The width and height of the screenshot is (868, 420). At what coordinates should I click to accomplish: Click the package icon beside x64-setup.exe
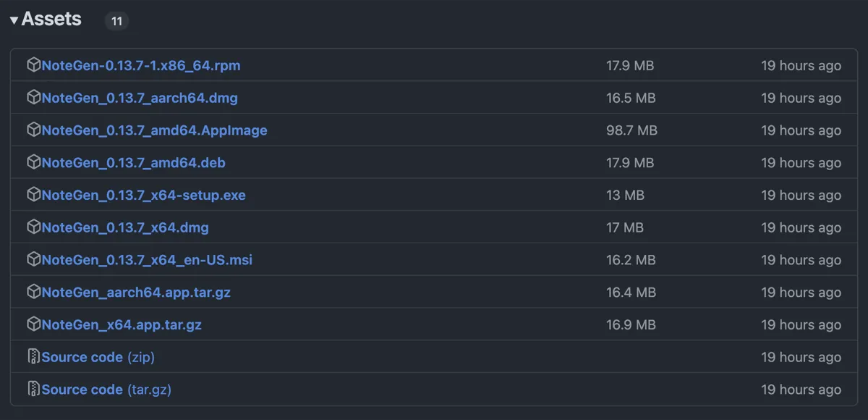[33, 195]
